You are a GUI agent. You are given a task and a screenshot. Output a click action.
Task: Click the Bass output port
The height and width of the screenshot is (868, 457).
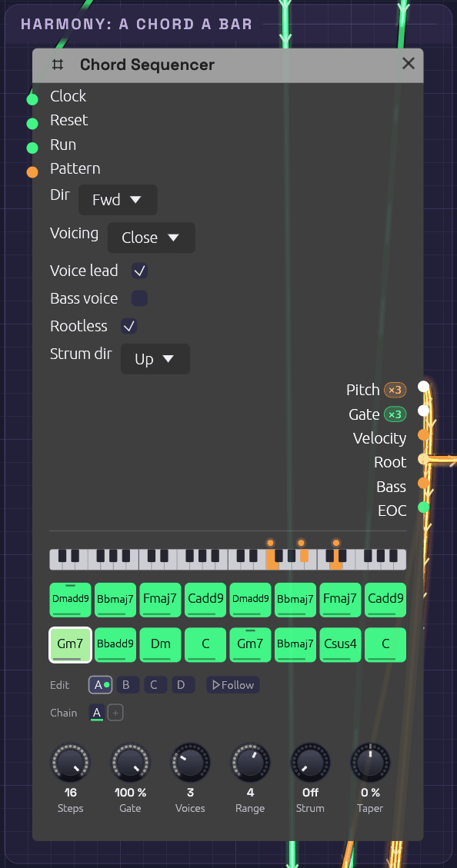coord(423,484)
